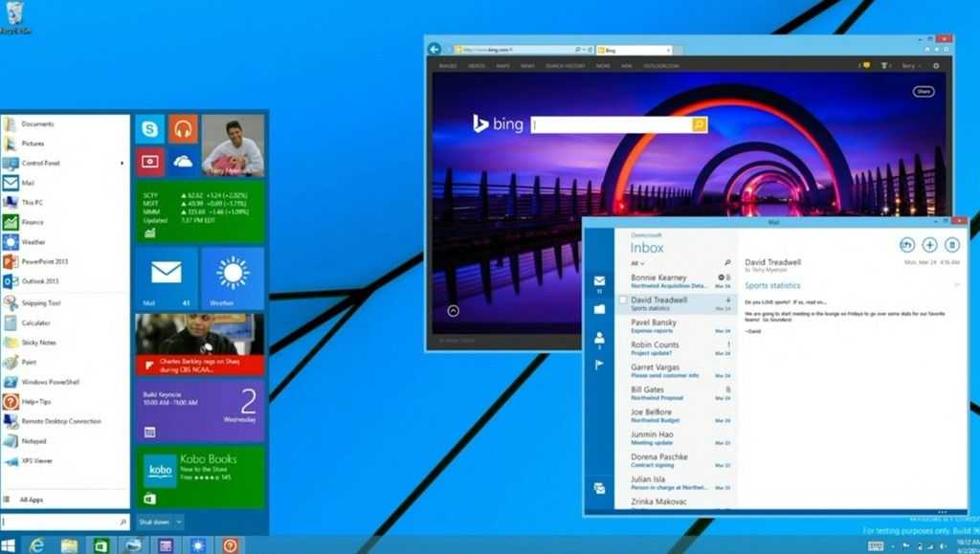Open the Skype tile in Start menu
Image resolution: width=980 pixels, height=554 pixels.
150,129
